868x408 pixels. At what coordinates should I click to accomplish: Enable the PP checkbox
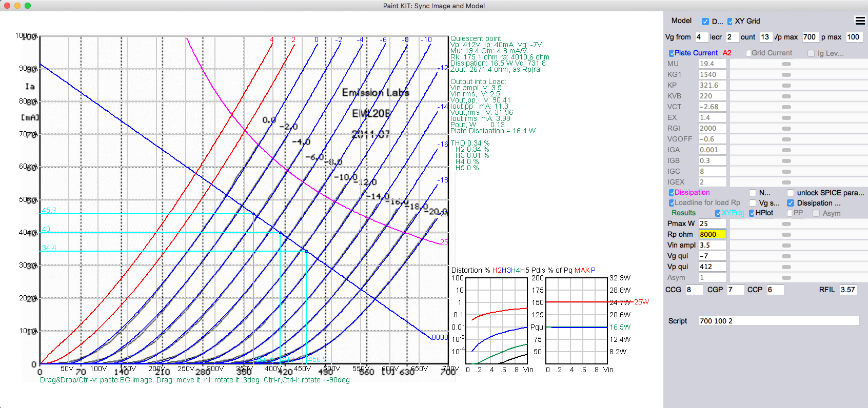click(790, 213)
